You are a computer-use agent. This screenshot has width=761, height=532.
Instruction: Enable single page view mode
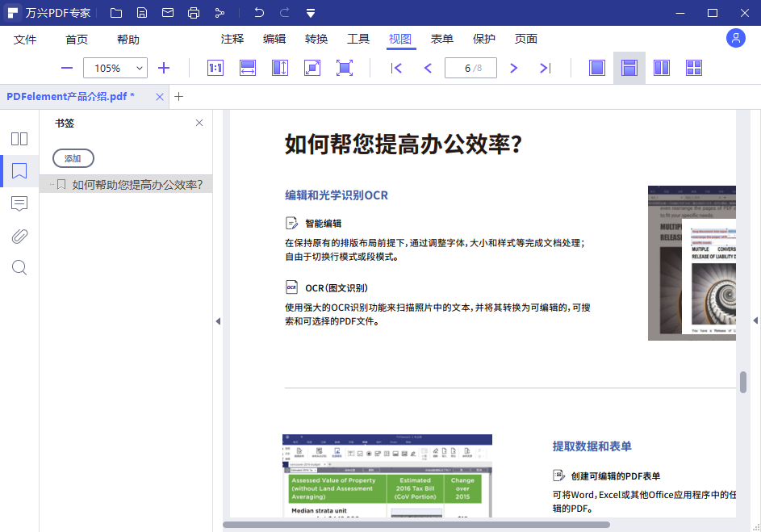coord(597,68)
